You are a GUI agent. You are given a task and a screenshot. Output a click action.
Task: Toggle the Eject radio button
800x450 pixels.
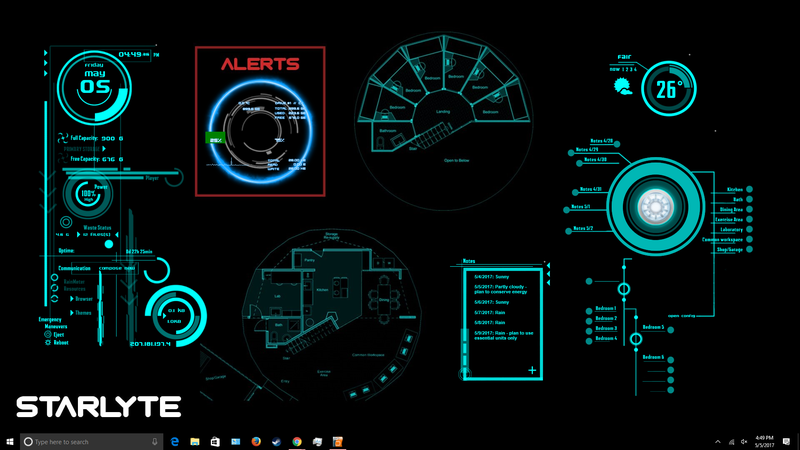coord(48,333)
